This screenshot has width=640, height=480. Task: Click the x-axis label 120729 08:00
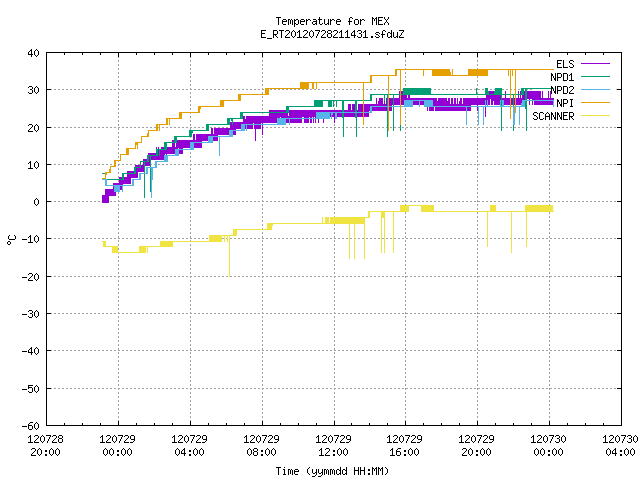point(262,446)
